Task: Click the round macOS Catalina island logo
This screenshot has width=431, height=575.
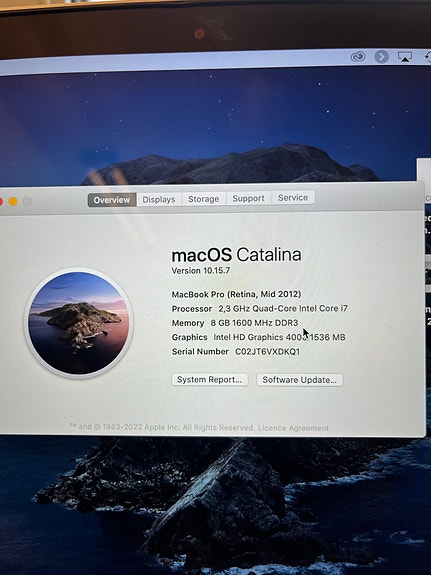Action: [x=79, y=323]
